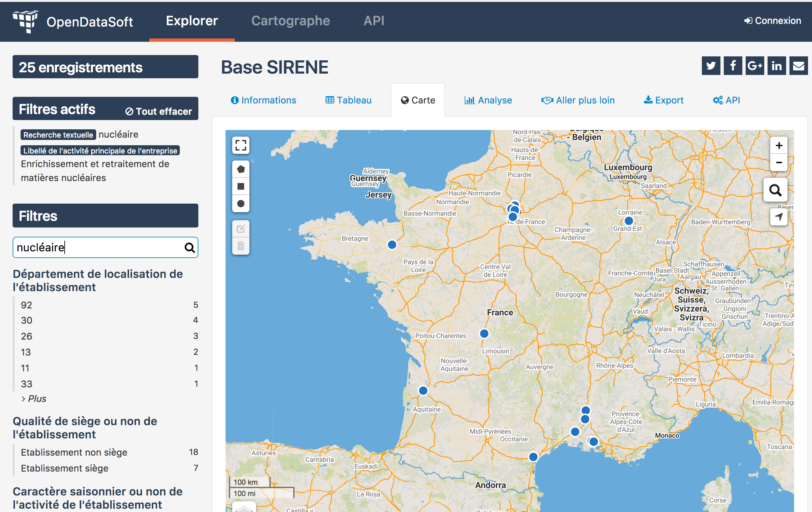Image resolution: width=812 pixels, height=512 pixels.
Task: Click the Connexion login link
Action: tap(772, 21)
